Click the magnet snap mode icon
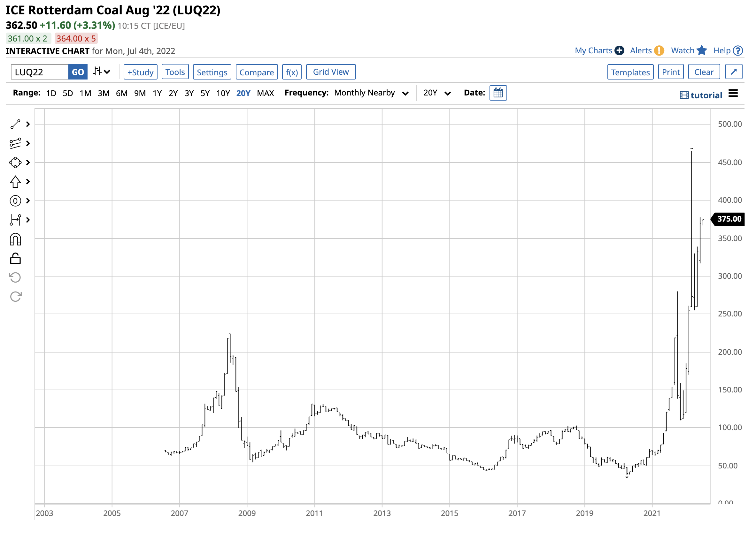Viewport: 756px width, 539px height. point(15,239)
